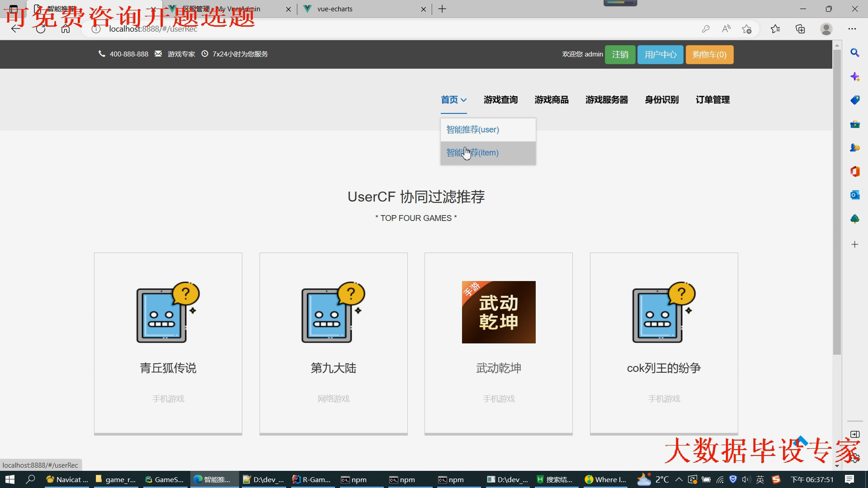
Task: Open the Shopping tag sidebar icon
Action: coord(854,100)
